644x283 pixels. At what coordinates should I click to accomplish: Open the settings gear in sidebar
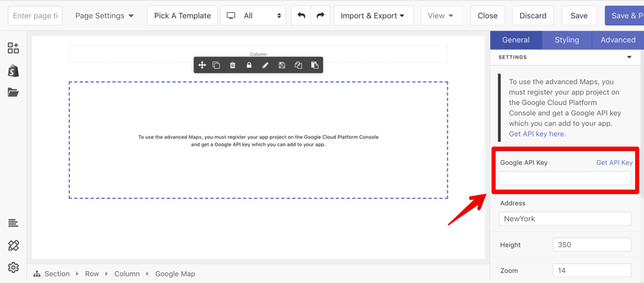pyautogui.click(x=13, y=267)
